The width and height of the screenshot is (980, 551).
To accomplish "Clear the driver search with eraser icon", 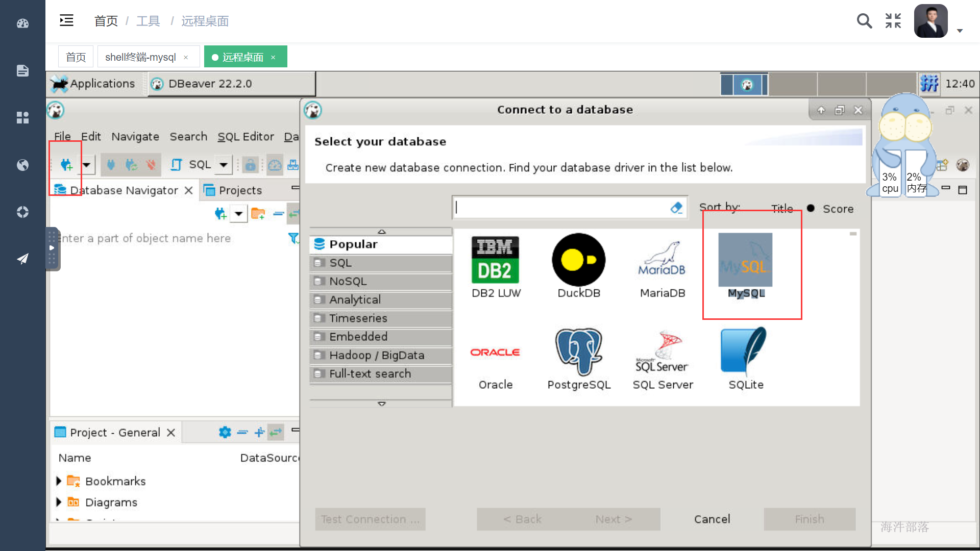I will (x=676, y=208).
